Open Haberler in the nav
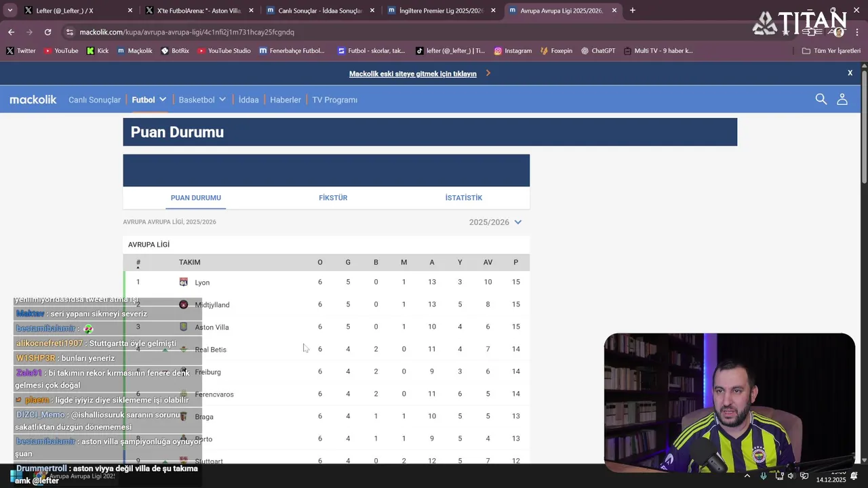868x488 pixels. (285, 100)
